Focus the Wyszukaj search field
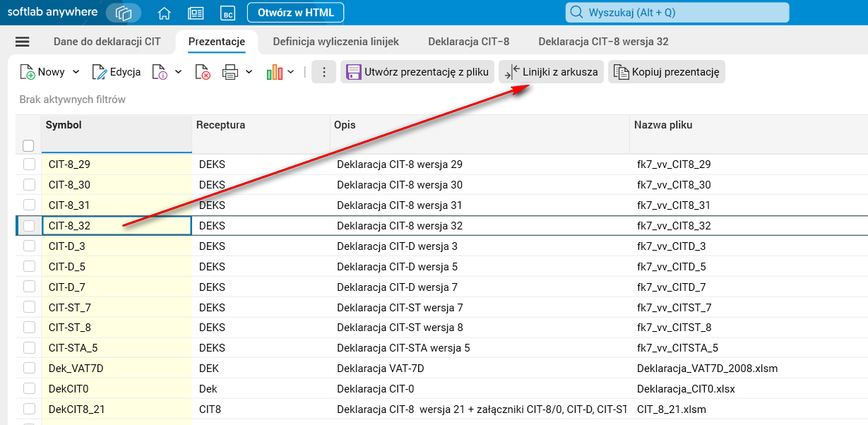 (677, 12)
